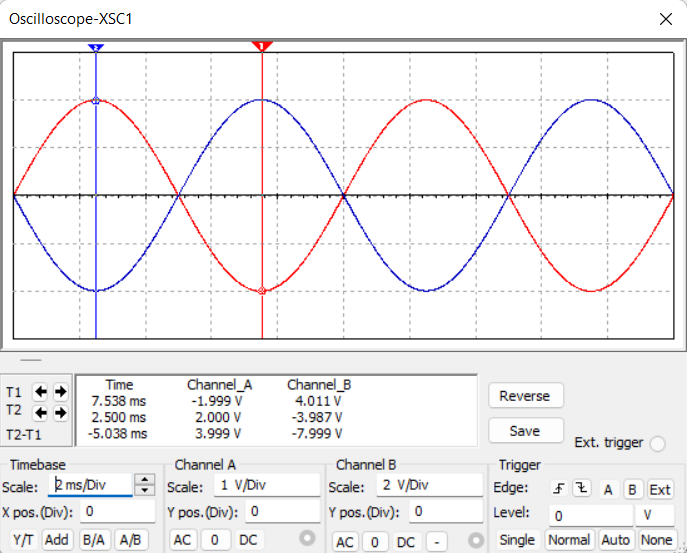Invert Channel B with minus button
687x553 pixels.
436,542
